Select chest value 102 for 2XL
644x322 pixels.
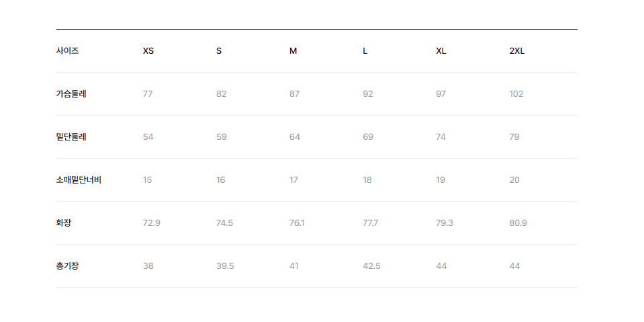click(516, 94)
